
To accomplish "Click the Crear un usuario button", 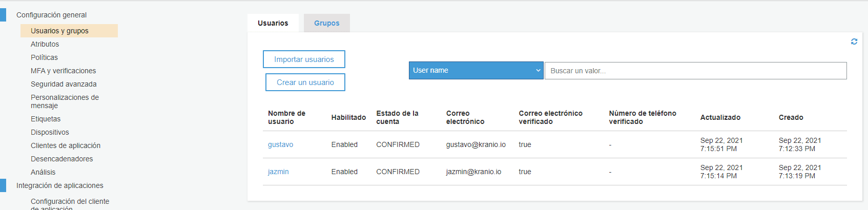I will [305, 82].
